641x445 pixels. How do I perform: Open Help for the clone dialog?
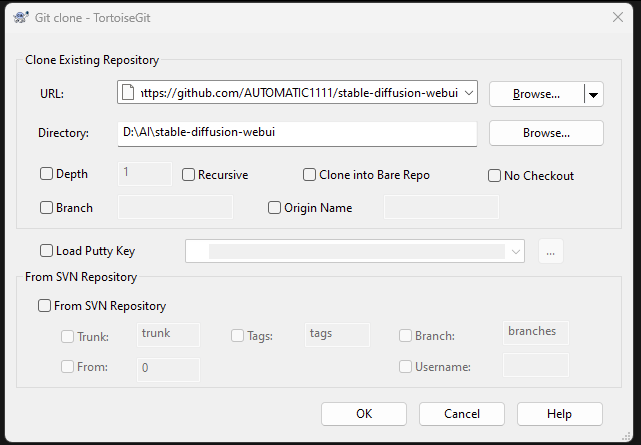pos(560,414)
